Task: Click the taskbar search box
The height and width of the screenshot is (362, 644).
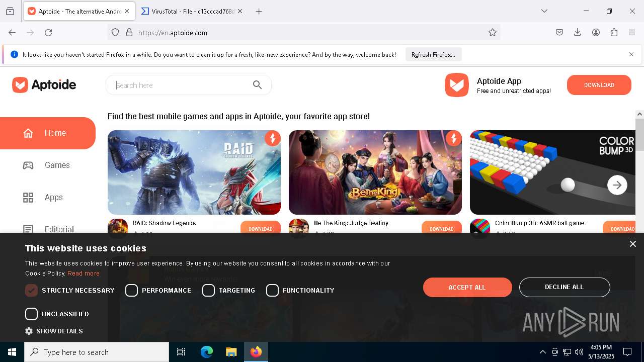Action: coord(97,352)
